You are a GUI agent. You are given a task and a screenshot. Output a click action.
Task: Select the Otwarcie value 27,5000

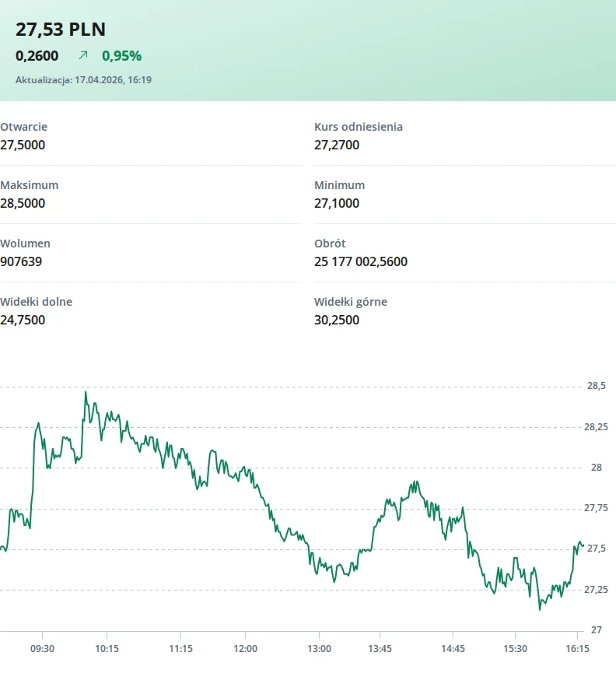pos(23,145)
